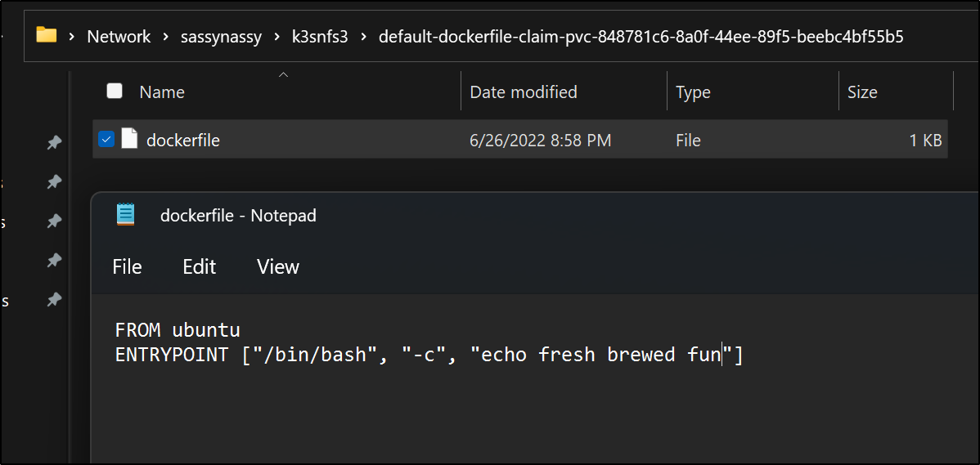Click the fifth pin icon in sidebar
The image size is (980, 465).
point(54,300)
